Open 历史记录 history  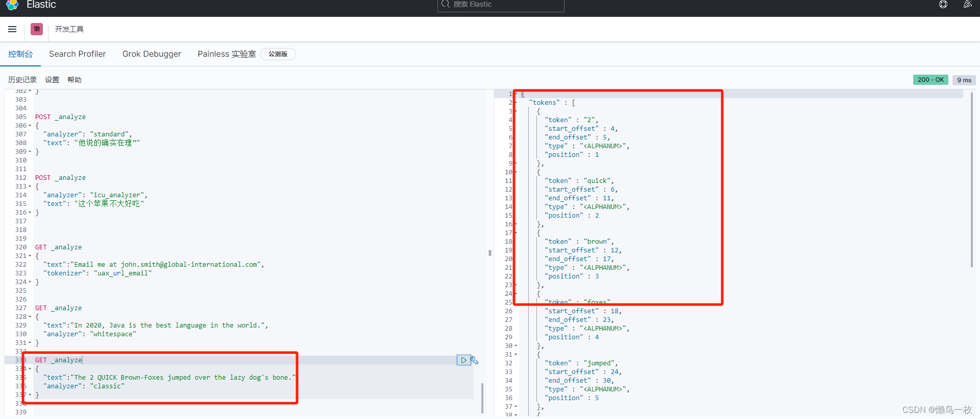[22, 80]
